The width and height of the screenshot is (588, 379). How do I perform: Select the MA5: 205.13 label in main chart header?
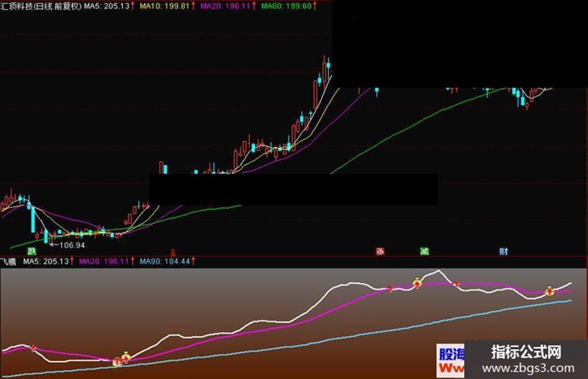106,6
